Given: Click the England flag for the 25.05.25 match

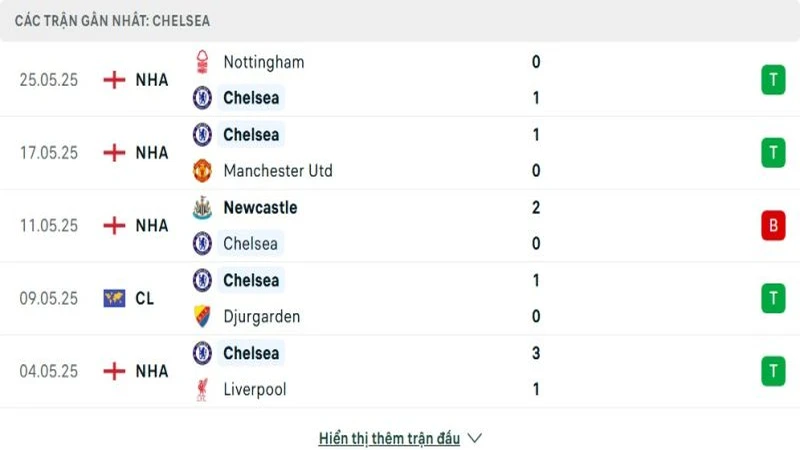Looking at the screenshot, I should click(x=115, y=80).
